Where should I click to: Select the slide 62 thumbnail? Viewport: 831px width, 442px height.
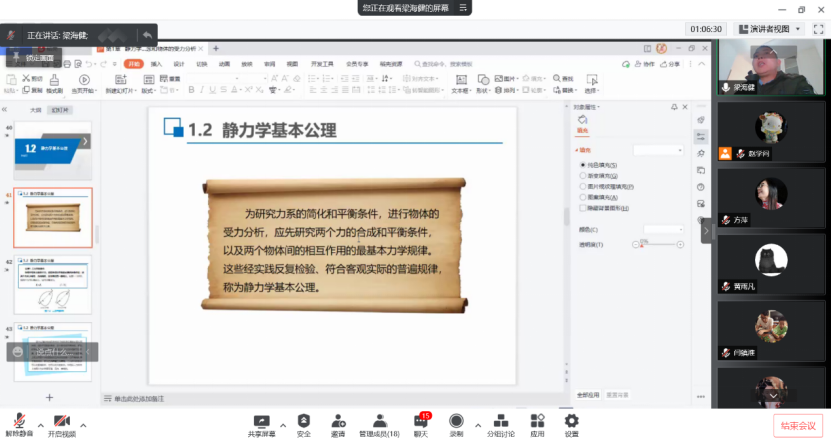click(x=51, y=284)
